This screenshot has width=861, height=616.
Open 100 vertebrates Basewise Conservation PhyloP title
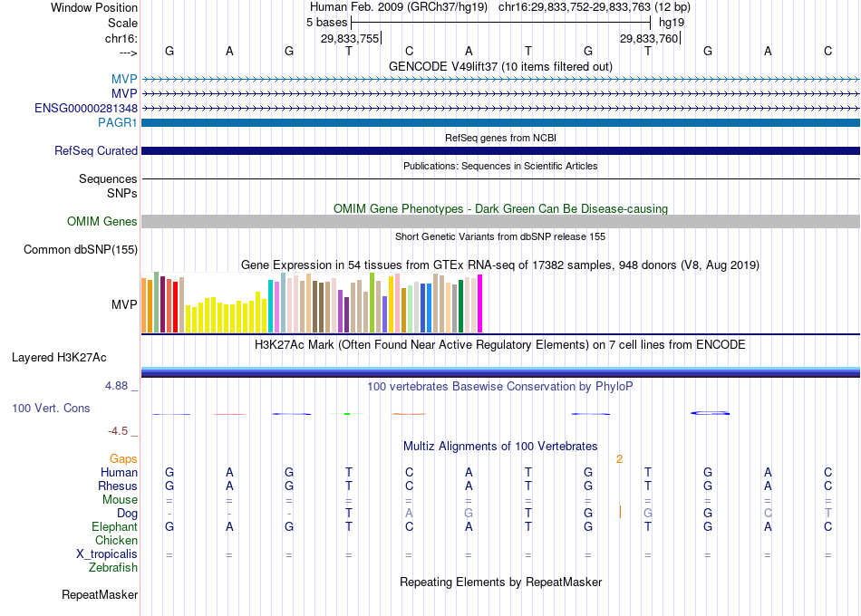click(x=500, y=387)
